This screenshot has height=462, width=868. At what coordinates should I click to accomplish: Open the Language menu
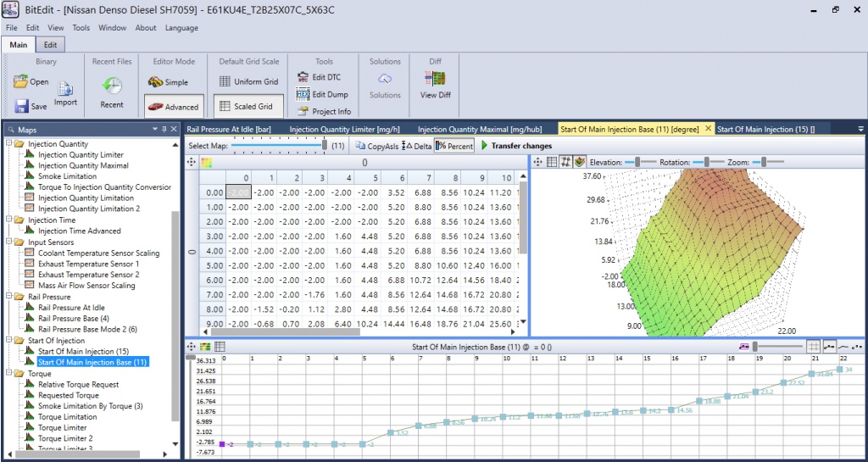click(x=181, y=28)
